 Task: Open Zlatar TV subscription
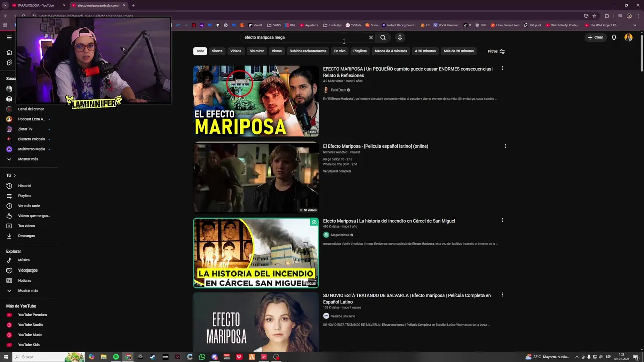(x=25, y=129)
